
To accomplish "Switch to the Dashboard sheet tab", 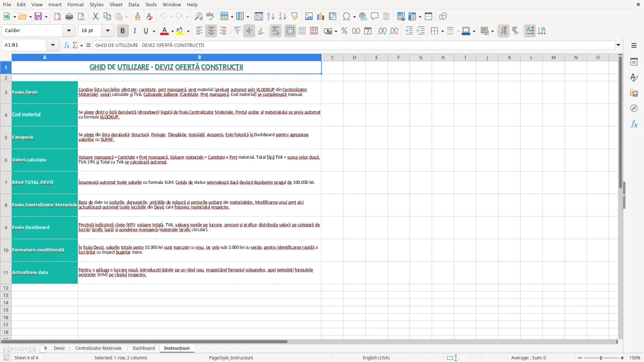I will click(143, 348).
